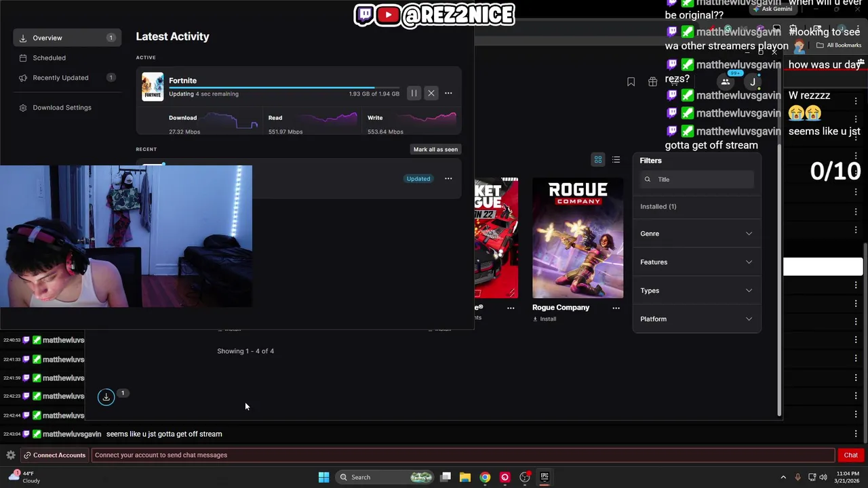
Task: Open Task View on the taskbar
Action: point(446,477)
